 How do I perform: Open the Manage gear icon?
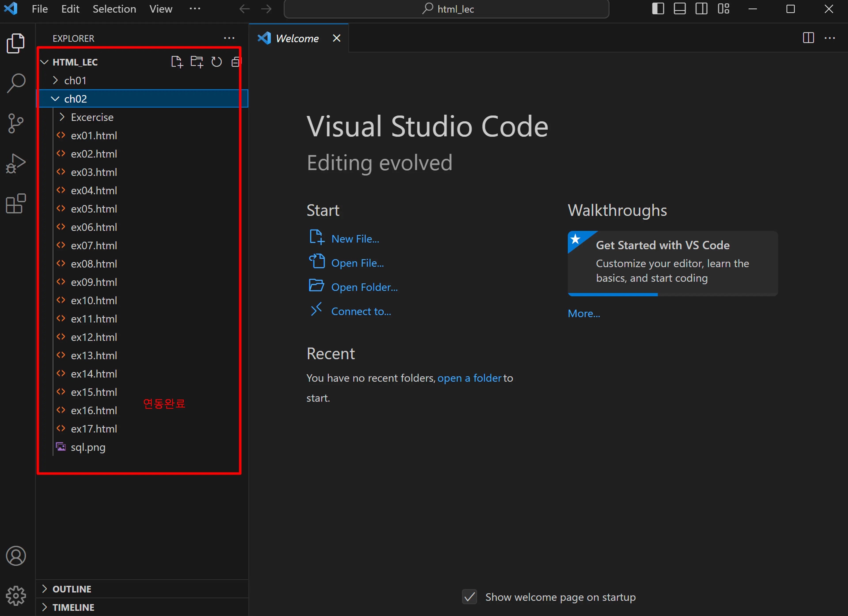[x=16, y=595]
